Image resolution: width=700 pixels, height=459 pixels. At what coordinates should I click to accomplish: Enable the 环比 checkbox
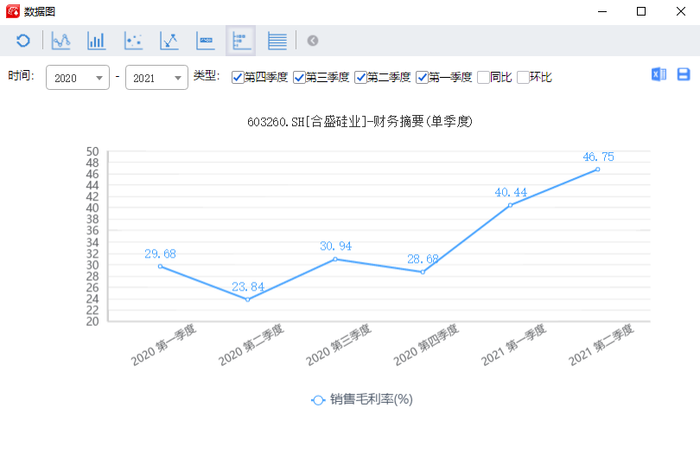pyautogui.click(x=523, y=78)
